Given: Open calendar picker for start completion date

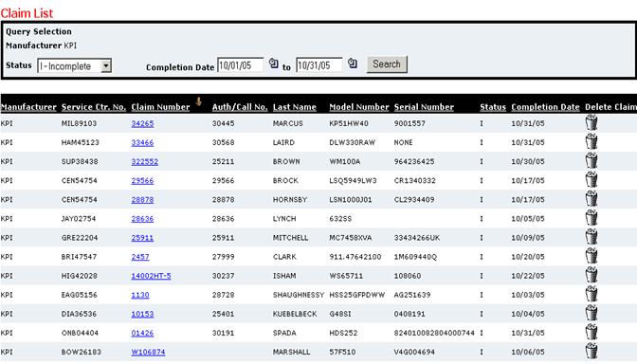Looking at the screenshot, I should tap(274, 64).
